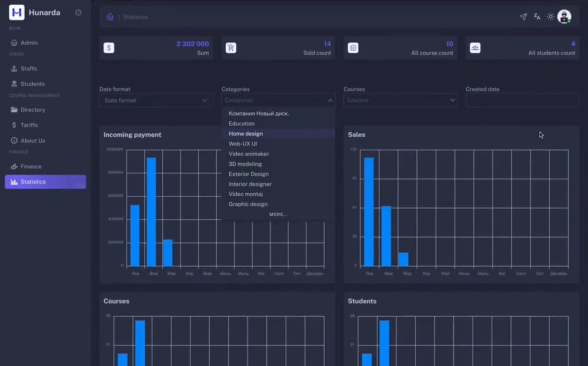Click the Sold count cart icon
This screenshot has height=366, width=588.
(x=231, y=48)
